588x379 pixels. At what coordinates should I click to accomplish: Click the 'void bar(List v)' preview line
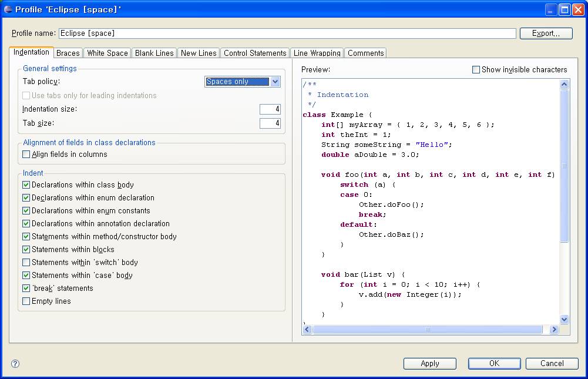click(363, 274)
